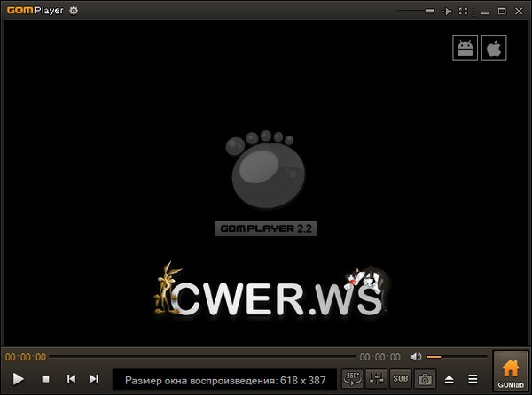532x395 pixels.
Task: Open the playlist menu icon
Action: [x=473, y=379]
